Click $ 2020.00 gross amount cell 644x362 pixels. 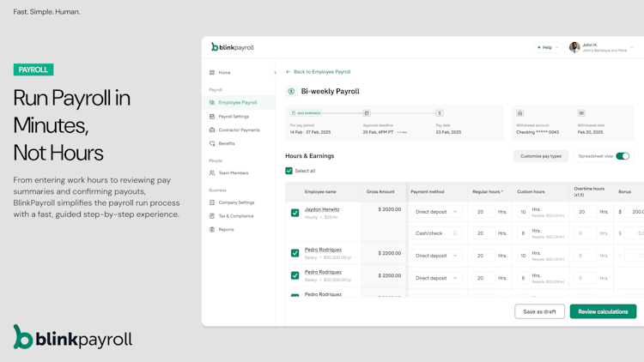pos(389,209)
